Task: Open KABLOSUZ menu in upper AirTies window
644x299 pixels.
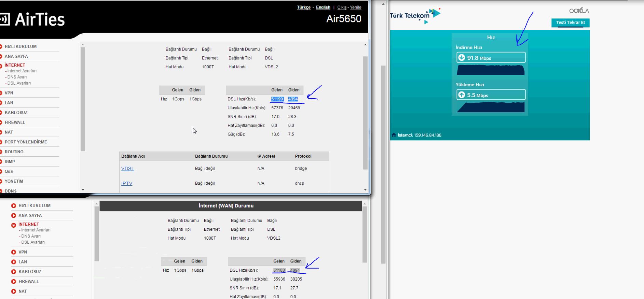Action: click(x=16, y=113)
